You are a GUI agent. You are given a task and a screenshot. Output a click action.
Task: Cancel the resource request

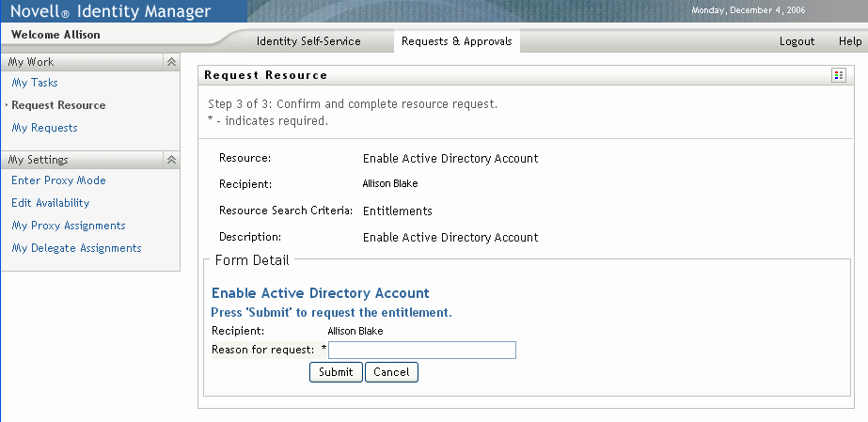391,372
